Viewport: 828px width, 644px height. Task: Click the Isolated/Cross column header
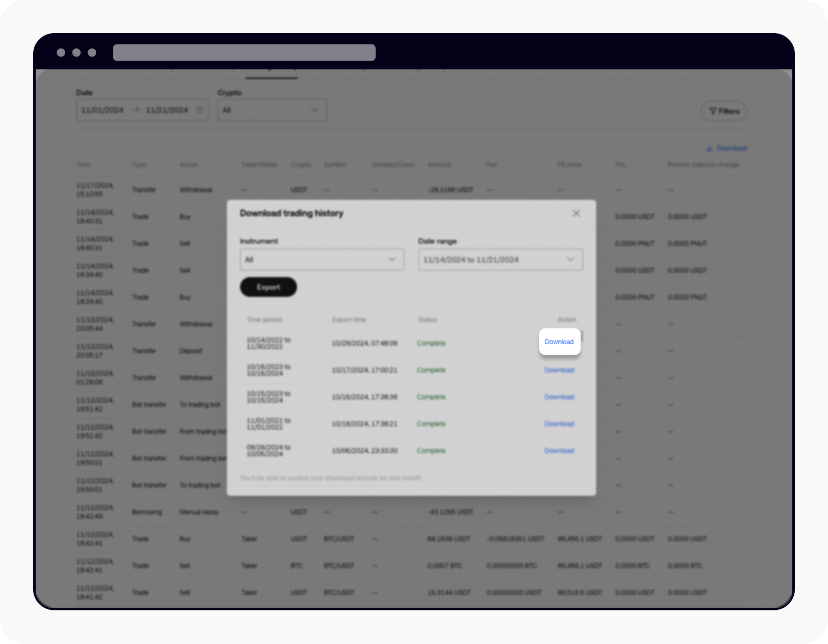click(x=393, y=165)
